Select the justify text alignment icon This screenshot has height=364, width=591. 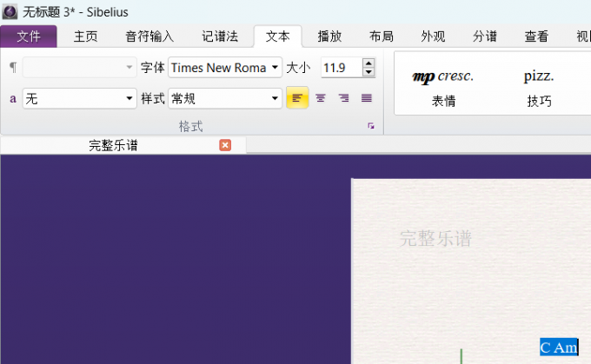tap(366, 98)
